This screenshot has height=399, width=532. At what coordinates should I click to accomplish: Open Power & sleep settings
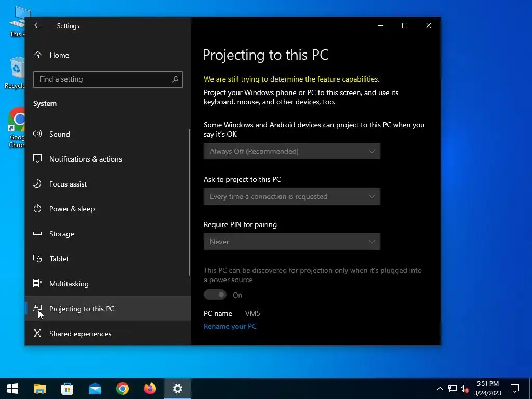pos(108,209)
